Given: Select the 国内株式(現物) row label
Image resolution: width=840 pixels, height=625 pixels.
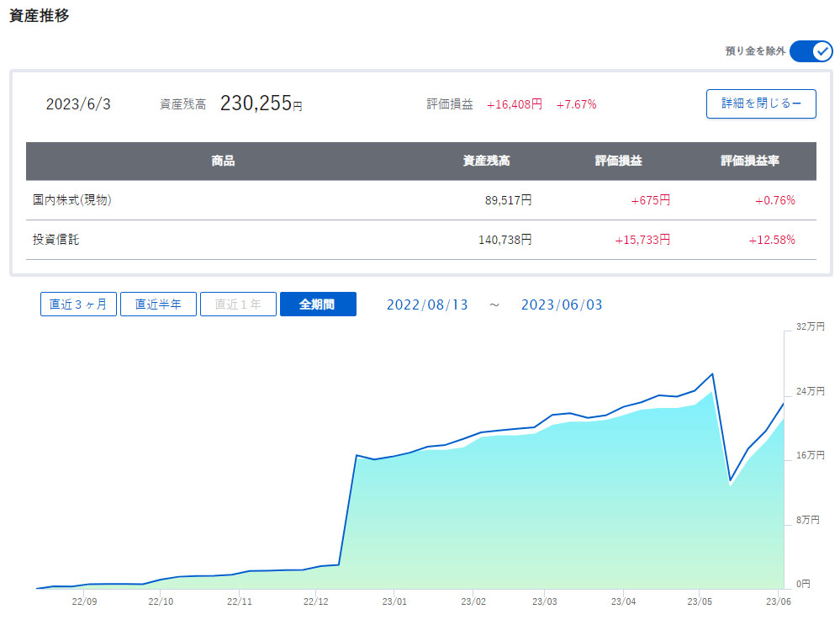Looking at the screenshot, I should (x=72, y=200).
